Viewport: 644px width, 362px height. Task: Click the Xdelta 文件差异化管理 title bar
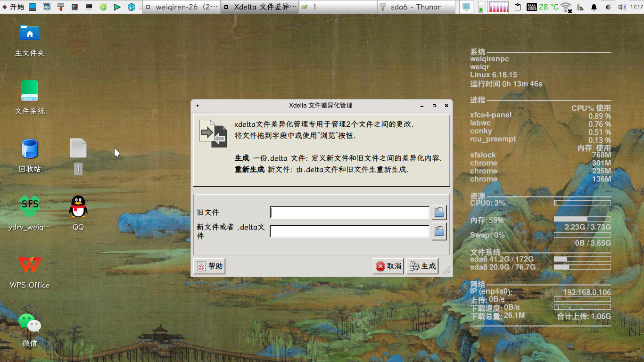pyautogui.click(x=321, y=106)
